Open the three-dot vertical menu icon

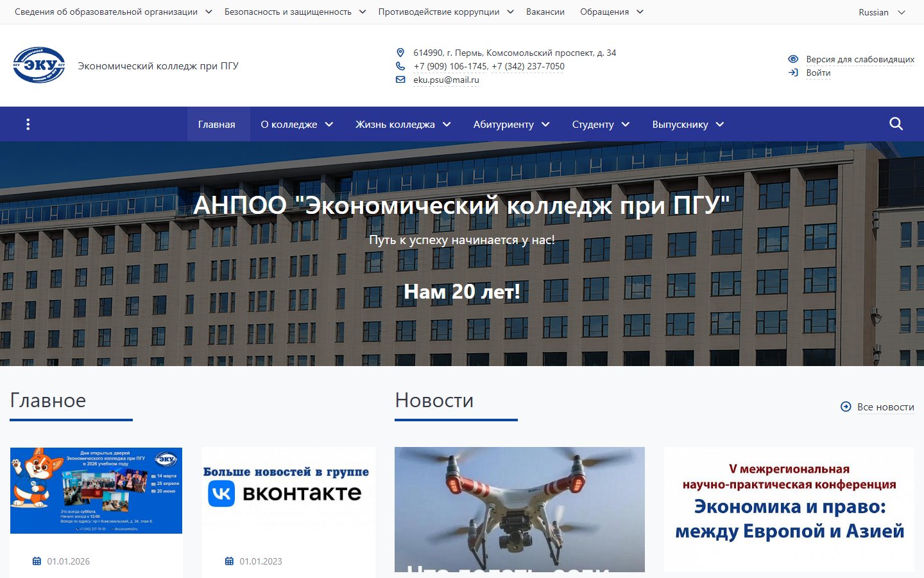pos(28,125)
